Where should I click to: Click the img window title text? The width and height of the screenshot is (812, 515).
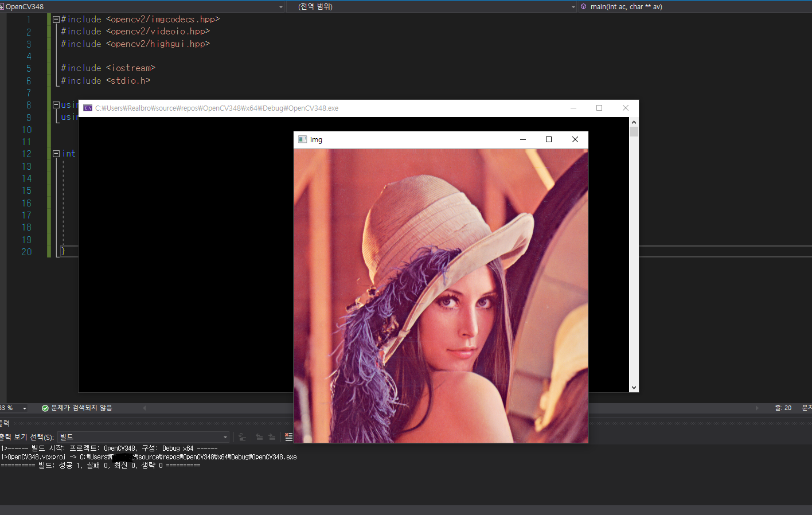click(x=316, y=140)
